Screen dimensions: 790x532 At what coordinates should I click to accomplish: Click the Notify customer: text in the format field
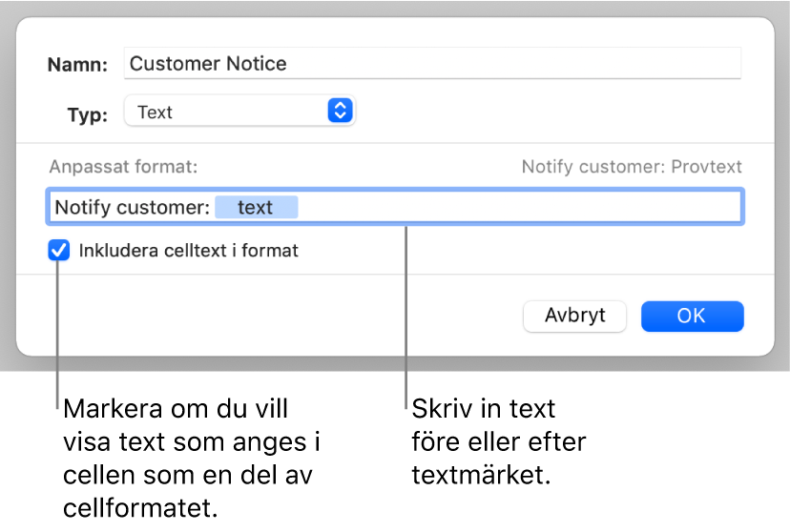point(132,207)
